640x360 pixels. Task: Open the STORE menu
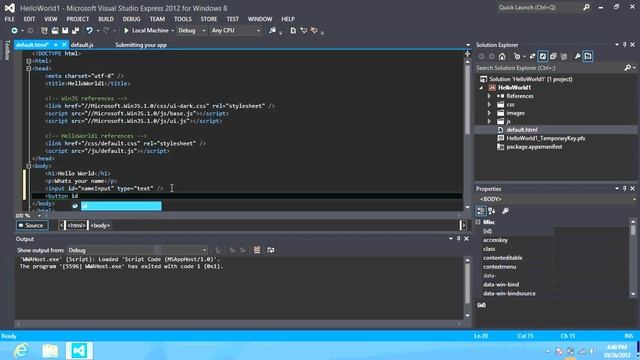point(209,19)
